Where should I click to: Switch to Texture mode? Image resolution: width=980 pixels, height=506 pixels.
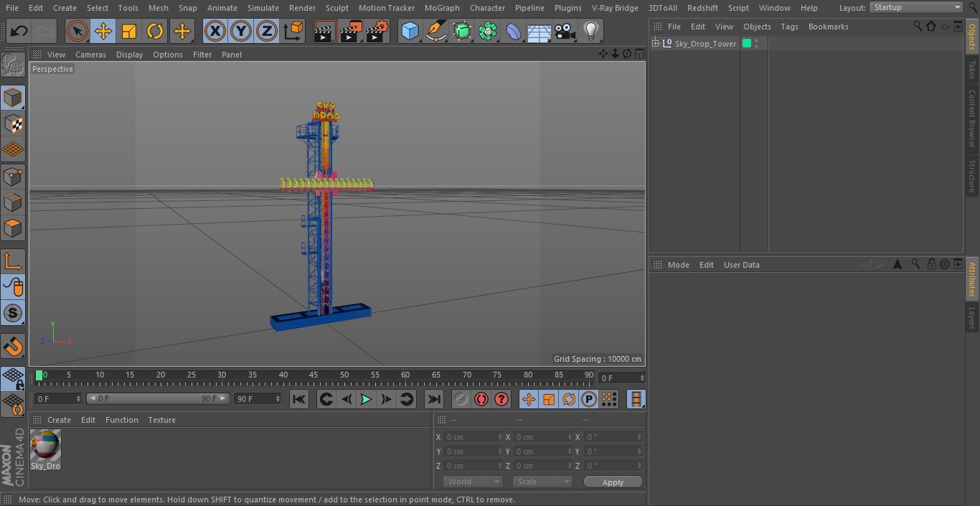13,124
